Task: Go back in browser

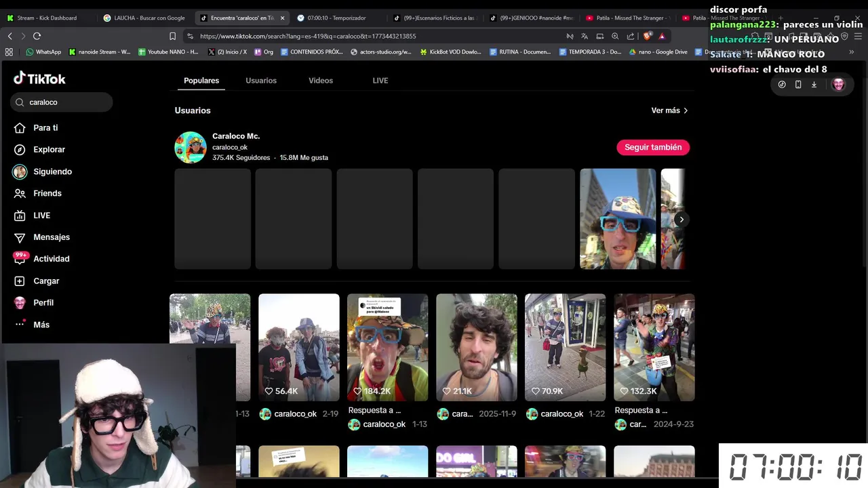Action: tap(9, 36)
